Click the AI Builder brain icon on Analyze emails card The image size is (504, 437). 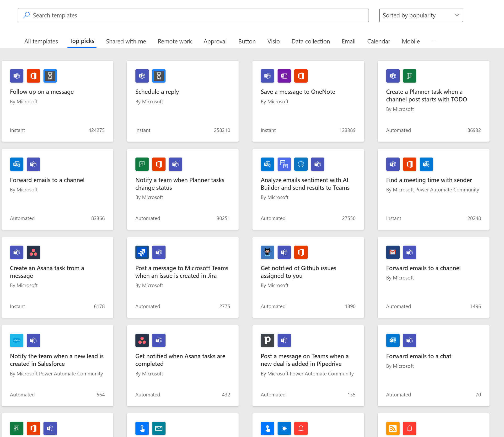(301, 164)
